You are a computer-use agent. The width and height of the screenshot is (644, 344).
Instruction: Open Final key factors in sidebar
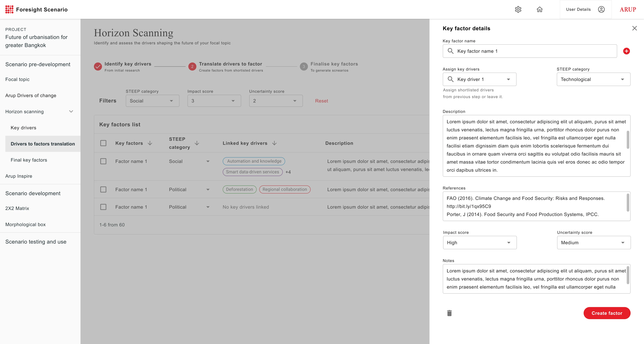(29, 160)
